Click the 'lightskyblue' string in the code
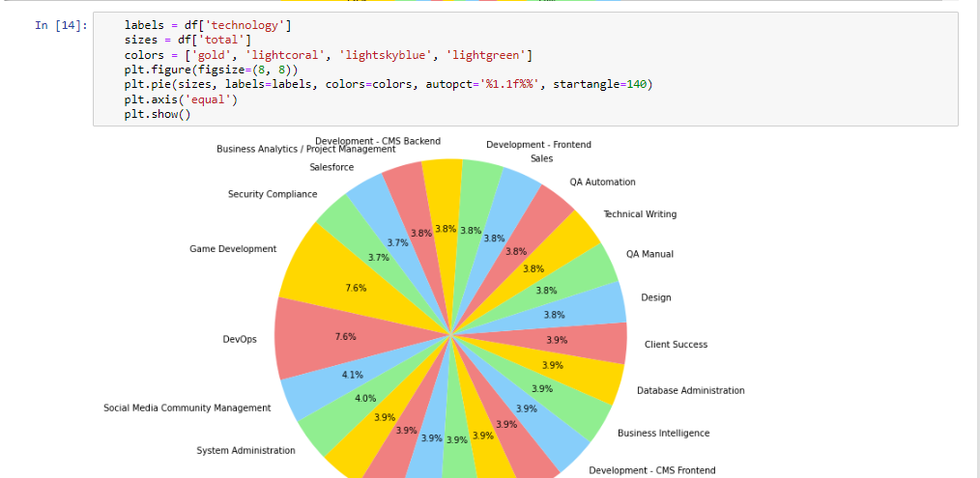The image size is (980, 478). click(x=385, y=55)
